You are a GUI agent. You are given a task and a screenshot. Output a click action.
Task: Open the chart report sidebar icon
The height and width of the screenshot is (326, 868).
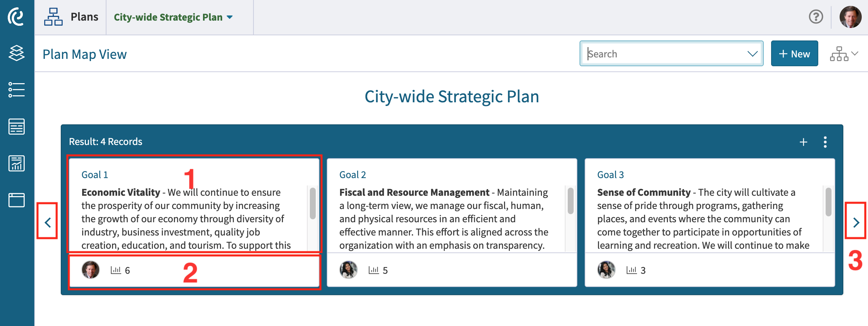pyautogui.click(x=17, y=163)
